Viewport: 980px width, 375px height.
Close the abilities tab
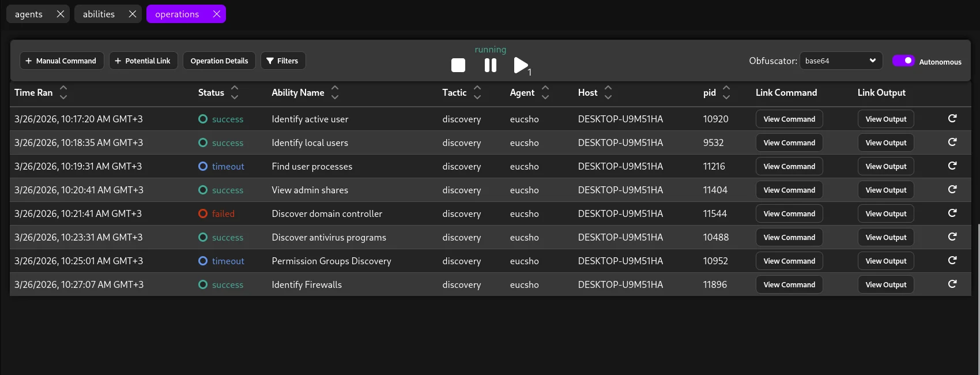tap(133, 14)
